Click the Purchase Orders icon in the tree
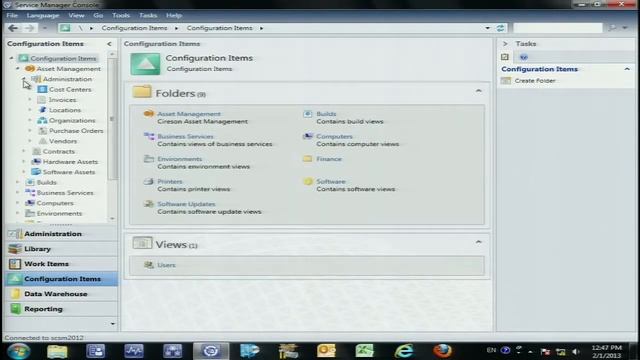This screenshot has width=640, height=360. click(42, 131)
